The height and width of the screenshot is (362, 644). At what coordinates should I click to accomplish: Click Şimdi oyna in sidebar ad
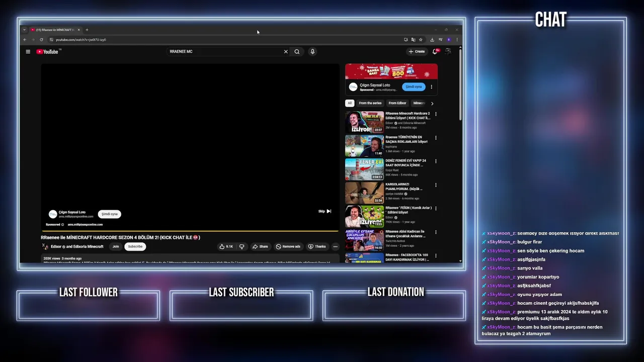pos(414,86)
